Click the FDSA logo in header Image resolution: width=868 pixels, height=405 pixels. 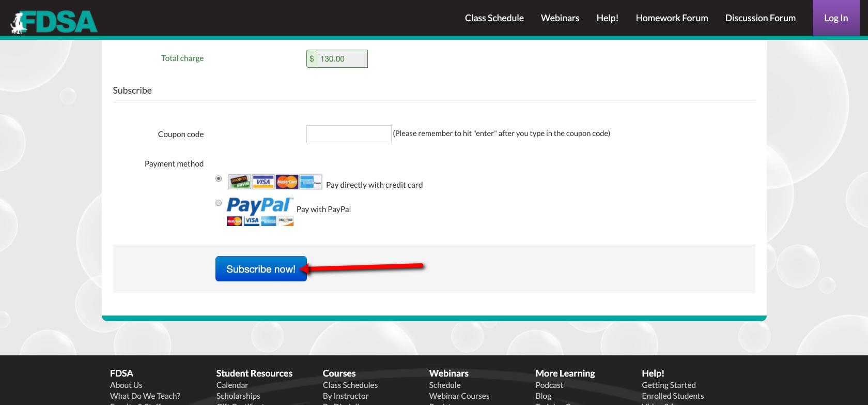click(x=54, y=22)
